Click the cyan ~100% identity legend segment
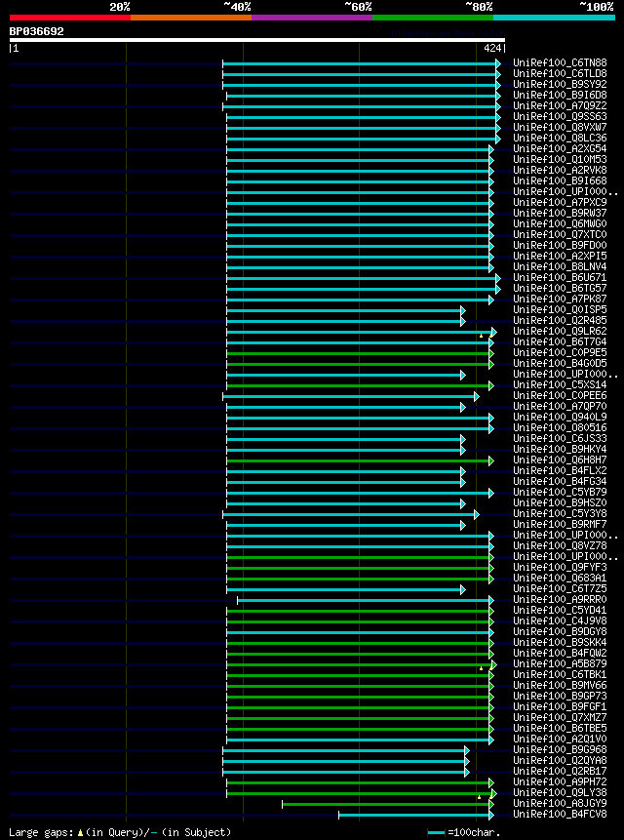 pyautogui.click(x=554, y=18)
